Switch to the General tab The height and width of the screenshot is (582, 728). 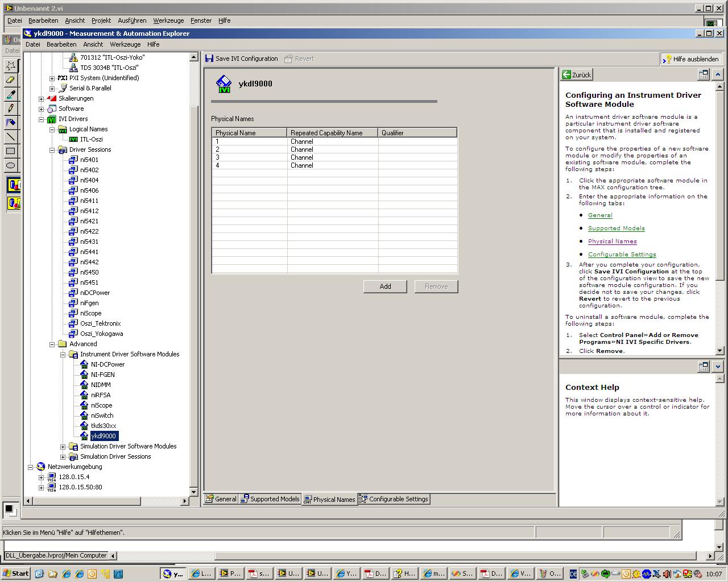point(221,499)
